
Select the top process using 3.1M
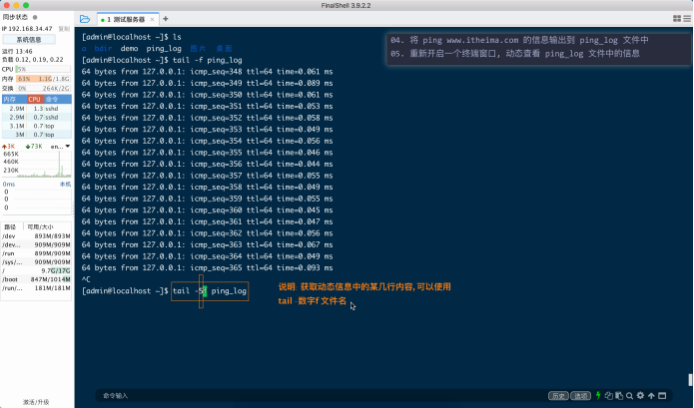[37, 126]
